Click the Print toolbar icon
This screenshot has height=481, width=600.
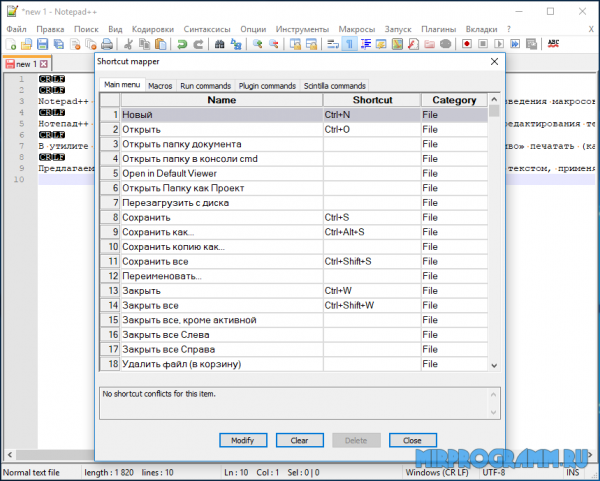(x=107, y=44)
